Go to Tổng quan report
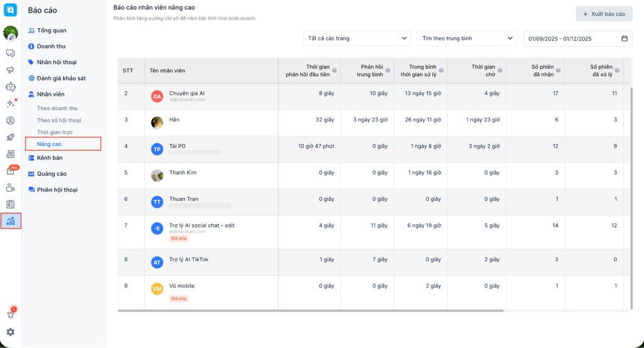 tap(51, 30)
